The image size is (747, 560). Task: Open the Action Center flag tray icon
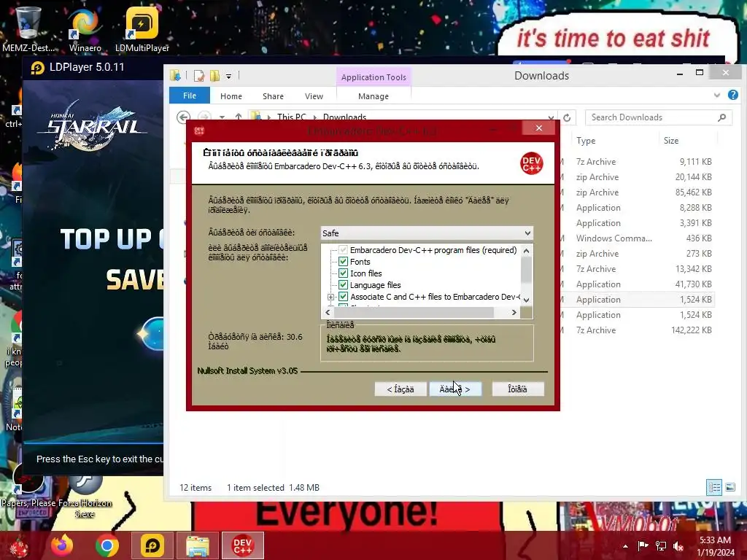coord(643,546)
